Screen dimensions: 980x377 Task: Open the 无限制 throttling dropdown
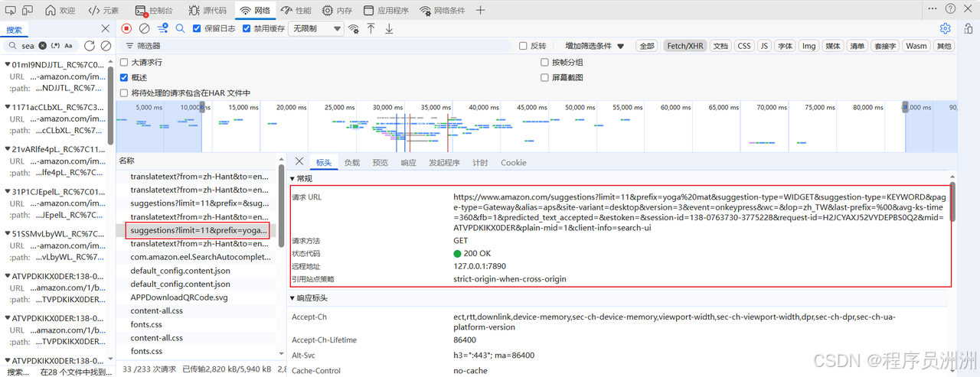coord(316,28)
